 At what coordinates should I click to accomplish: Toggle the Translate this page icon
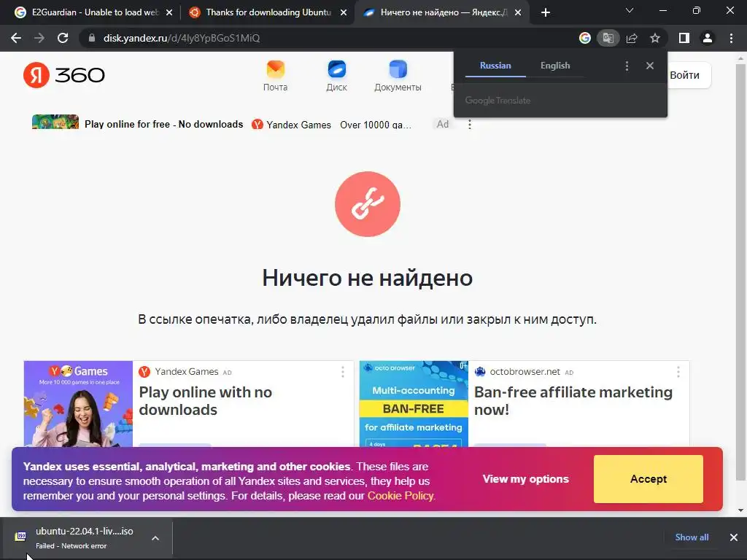(x=608, y=38)
